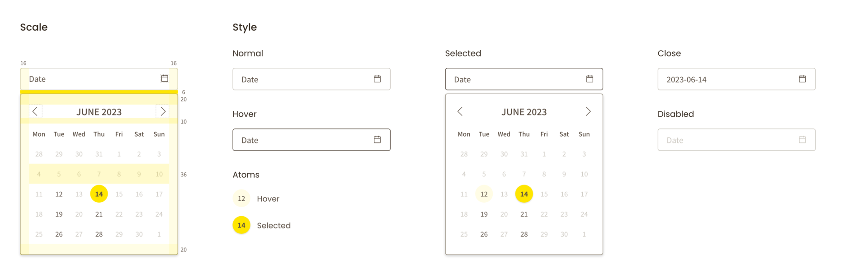
Task: Choose day 14 in Selected calendar
Action: 524,194
